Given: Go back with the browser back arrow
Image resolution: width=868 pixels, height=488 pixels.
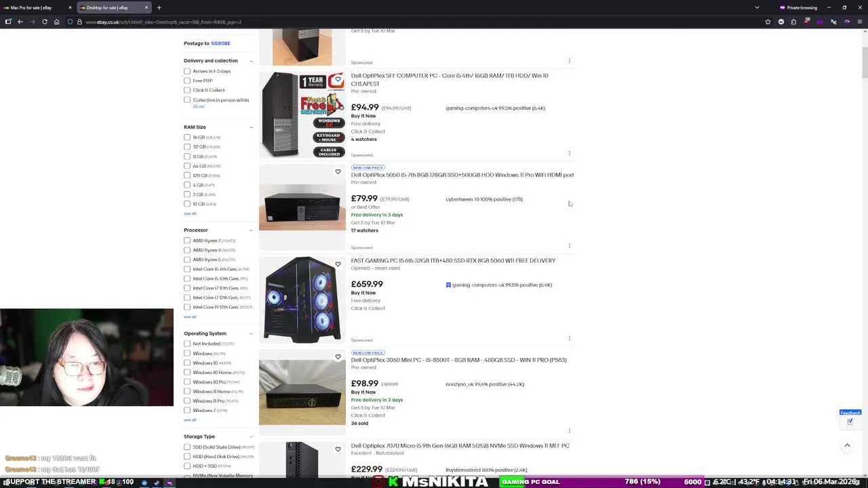Looking at the screenshot, I should [x=20, y=22].
